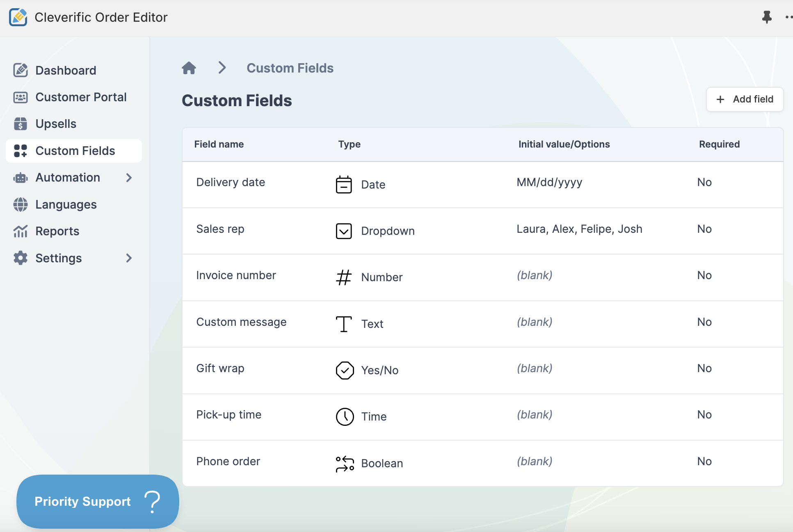Click the Custom message field name
The width and height of the screenshot is (793, 532).
click(x=241, y=322)
